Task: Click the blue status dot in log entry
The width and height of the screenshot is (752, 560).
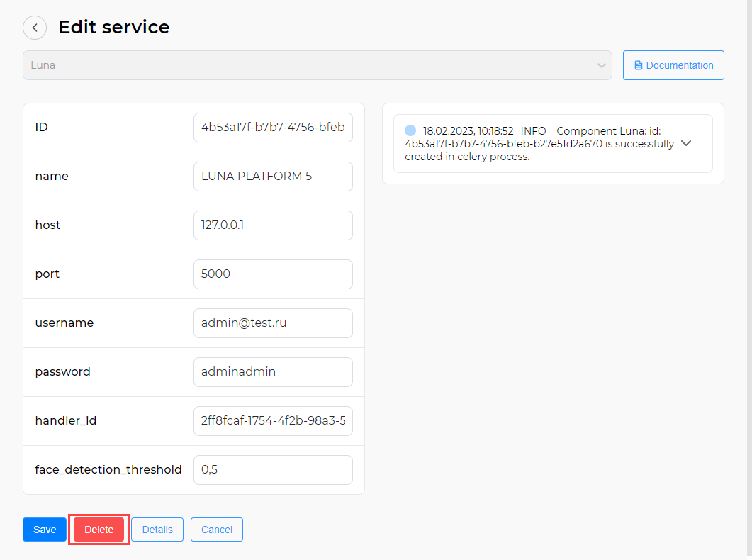Action: pos(410,131)
